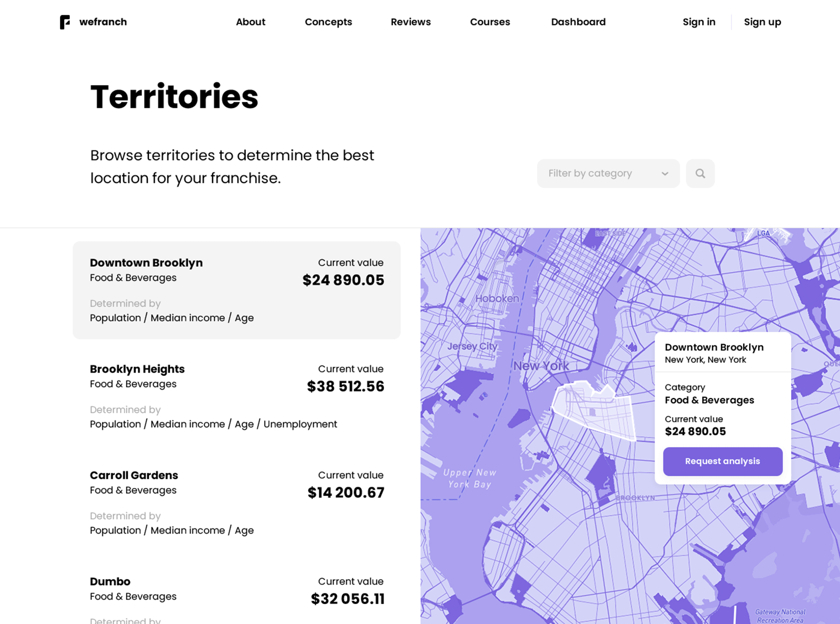This screenshot has height=624, width=840.
Task: Navigate to Reviews in the header
Action: click(410, 22)
